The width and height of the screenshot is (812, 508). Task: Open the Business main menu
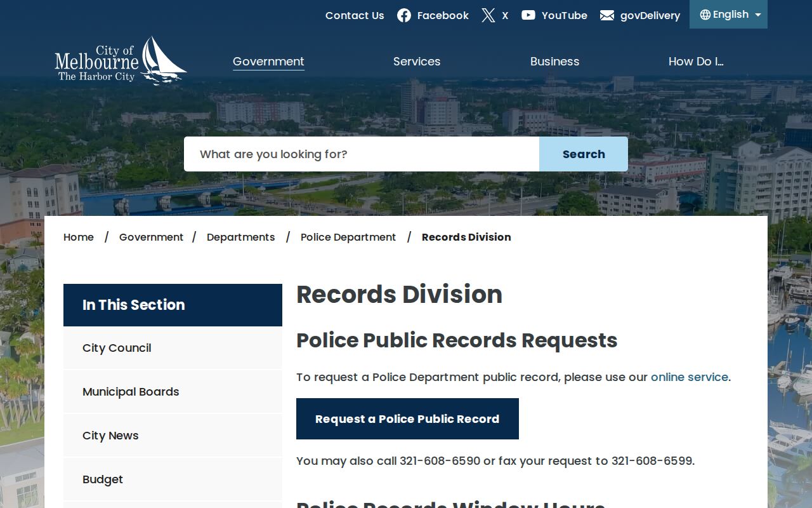pos(554,62)
